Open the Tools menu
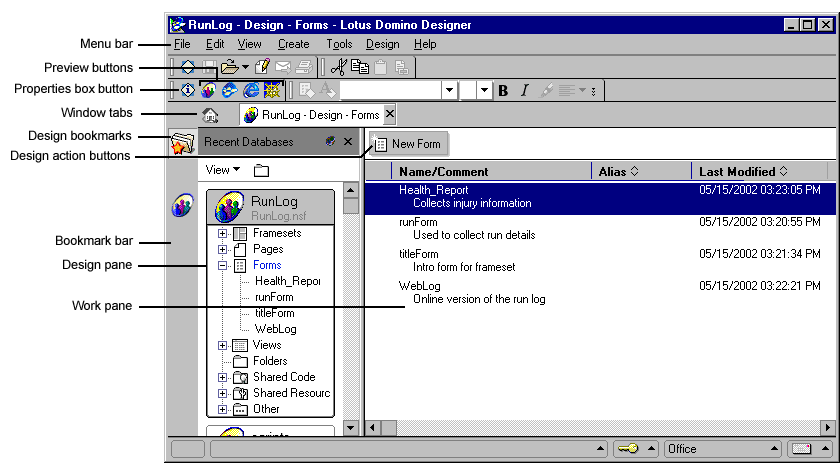The width and height of the screenshot is (840, 465). pos(340,44)
